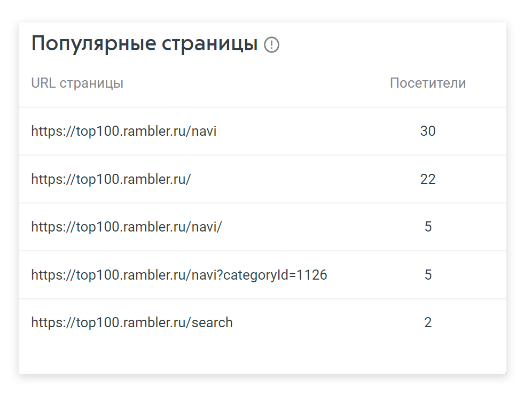The height and width of the screenshot is (393, 532).
Task: Click the count 5 in the /navi/ row
Action: pyautogui.click(x=428, y=227)
